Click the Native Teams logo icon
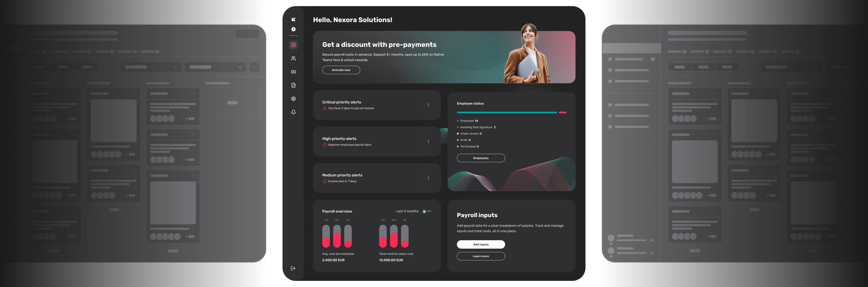 point(293,19)
